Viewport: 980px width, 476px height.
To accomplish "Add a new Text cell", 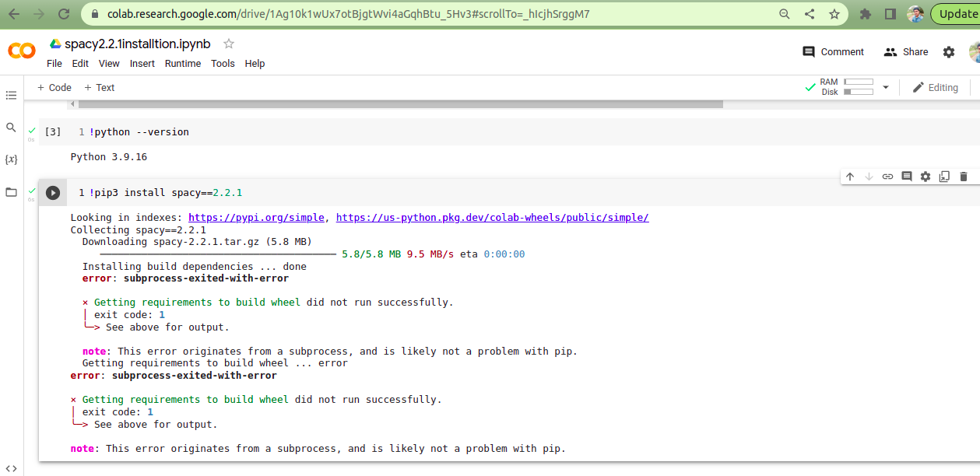I will 99,88.
